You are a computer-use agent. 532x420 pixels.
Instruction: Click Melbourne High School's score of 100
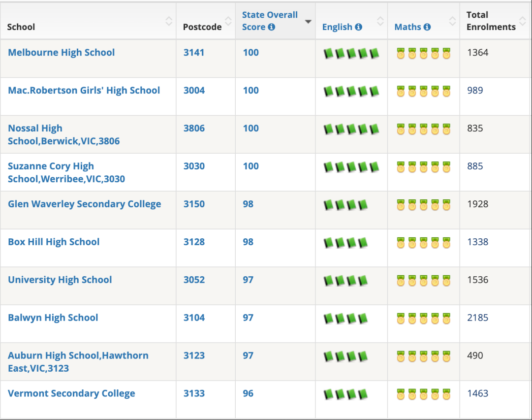pyautogui.click(x=250, y=52)
